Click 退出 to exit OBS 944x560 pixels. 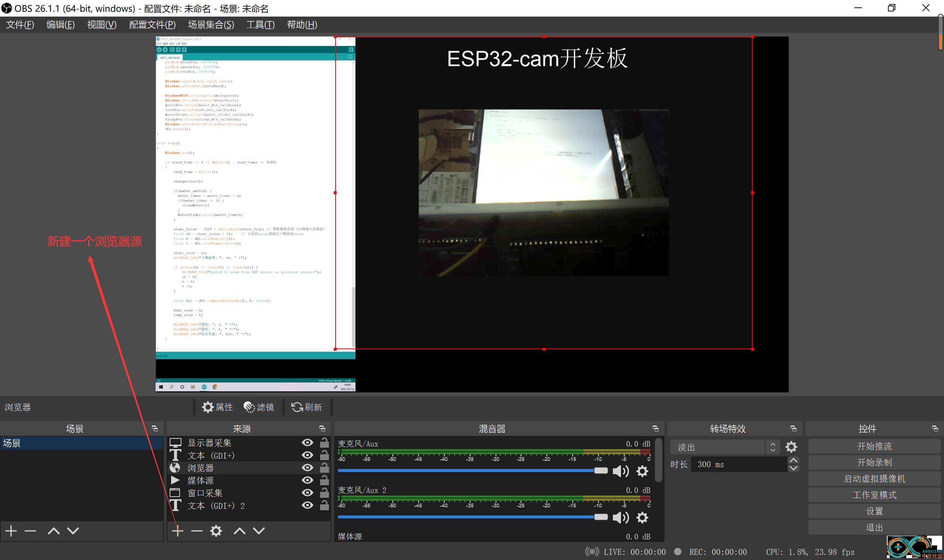point(874,527)
